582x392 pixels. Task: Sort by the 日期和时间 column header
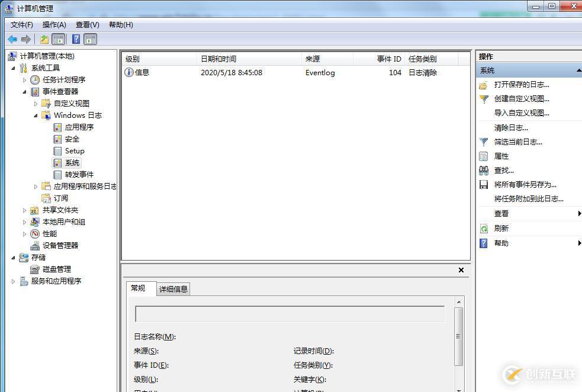pos(249,59)
